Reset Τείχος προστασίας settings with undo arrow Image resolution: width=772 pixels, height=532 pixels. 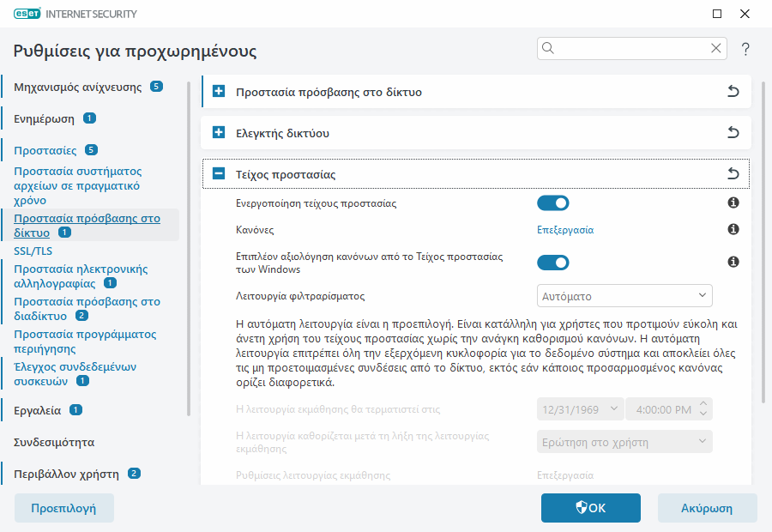click(x=733, y=173)
